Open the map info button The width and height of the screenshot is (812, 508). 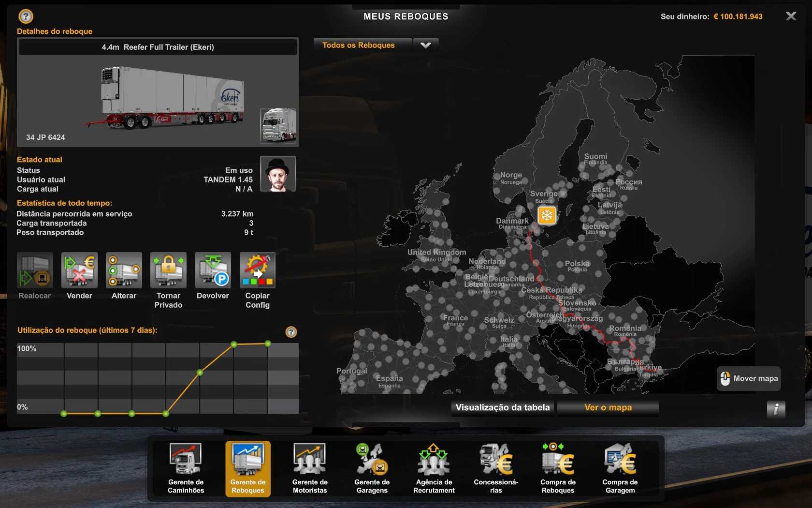click(776, 409)
